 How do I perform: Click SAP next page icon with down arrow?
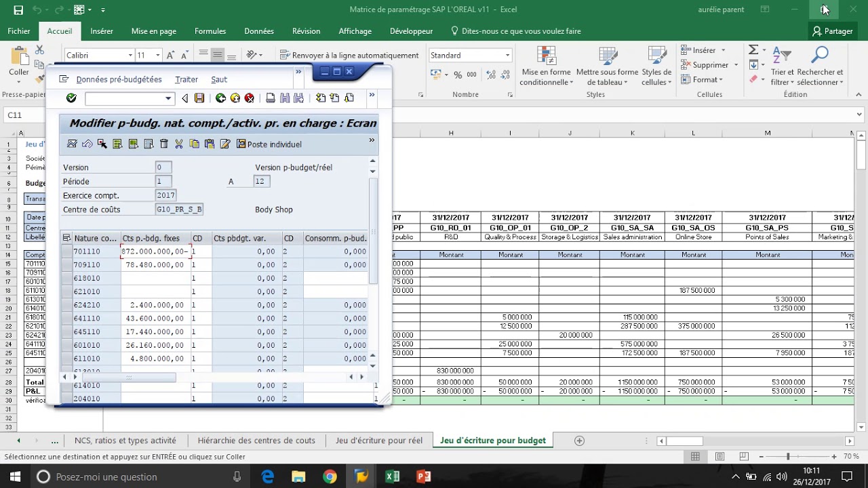349,98
